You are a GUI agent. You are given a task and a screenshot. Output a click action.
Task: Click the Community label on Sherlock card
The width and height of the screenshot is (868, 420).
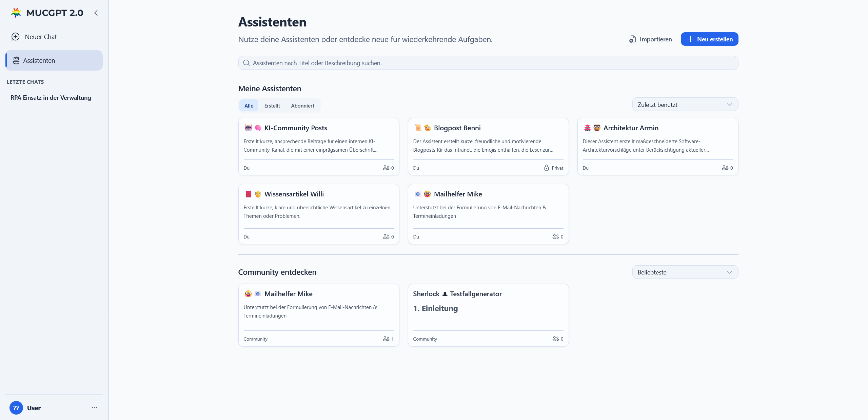425,339
